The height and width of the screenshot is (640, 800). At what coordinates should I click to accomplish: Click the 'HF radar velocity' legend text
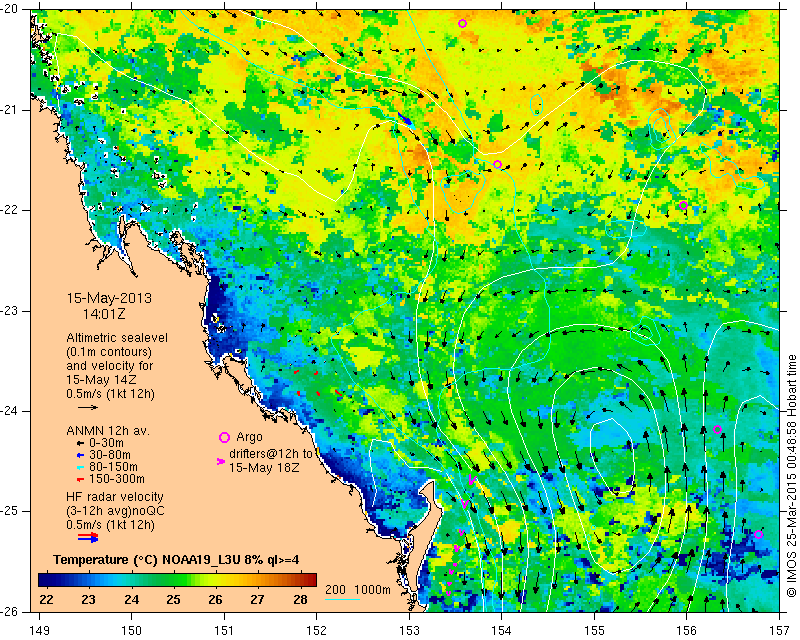pyautogui.click(x=115, y=497)
